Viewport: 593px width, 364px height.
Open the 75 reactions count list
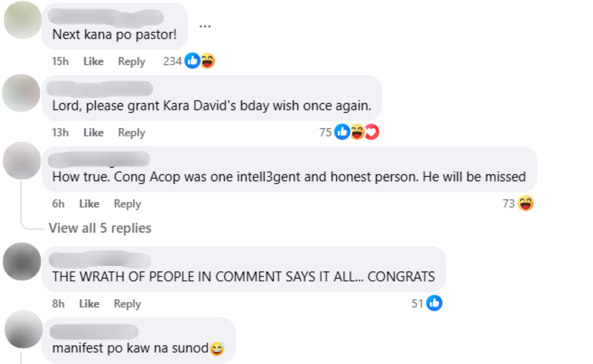pos(326,132)
